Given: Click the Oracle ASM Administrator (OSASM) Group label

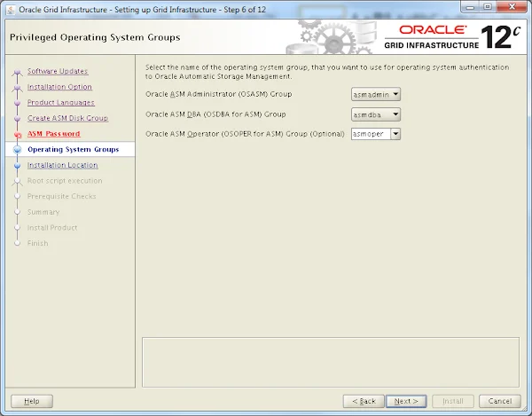Looking at the screenshot, I should point(218,94).
